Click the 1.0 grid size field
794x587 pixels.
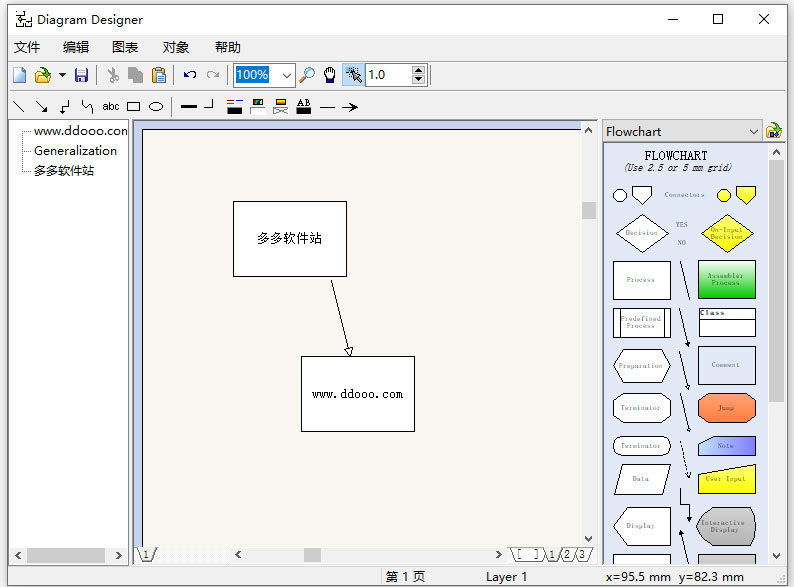[388, 75]
